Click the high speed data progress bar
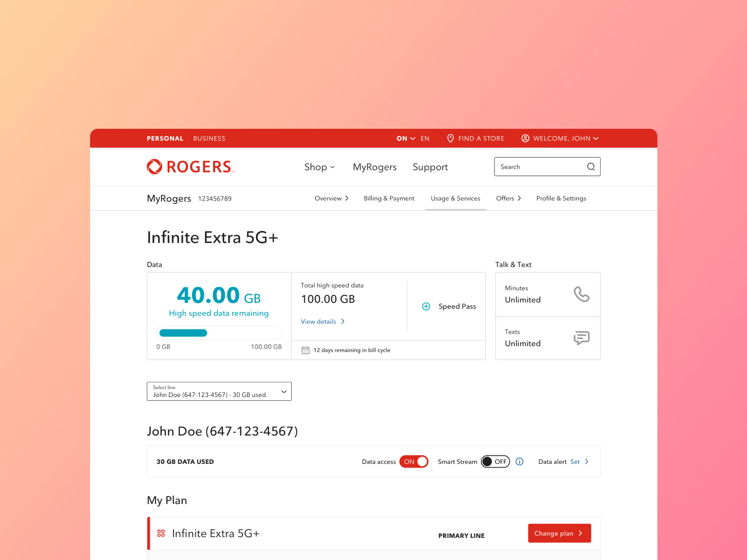The height and width of the screenshot is (560, 747). (x=219, y=333)
